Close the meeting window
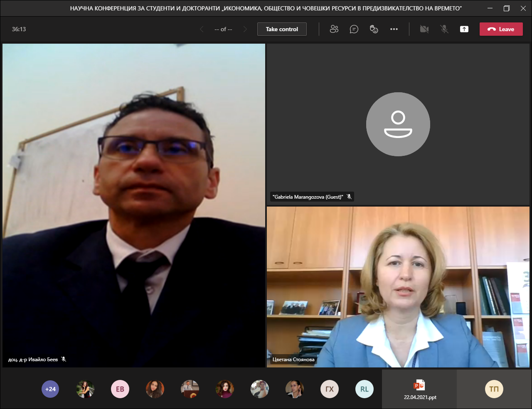532x409 pixels. pyautogui.click(x=523, y=8)
